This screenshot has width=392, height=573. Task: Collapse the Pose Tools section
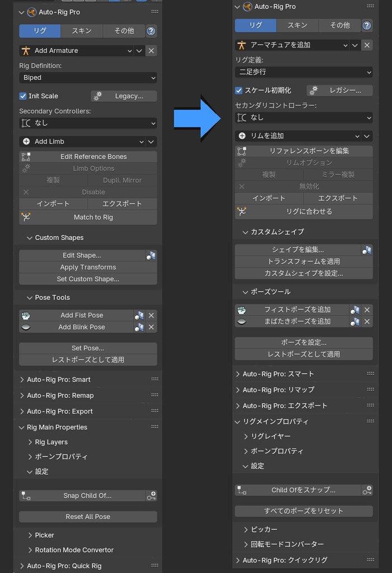click(x=30, y=298)
